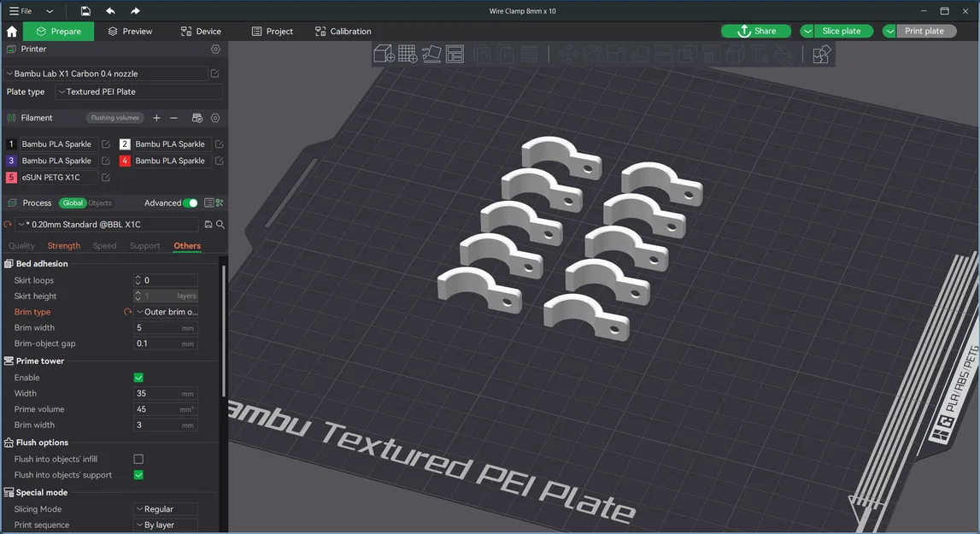Switch to the Device tab
The width and height of the screenshot is (980, 534).
[x=201, y=32]
